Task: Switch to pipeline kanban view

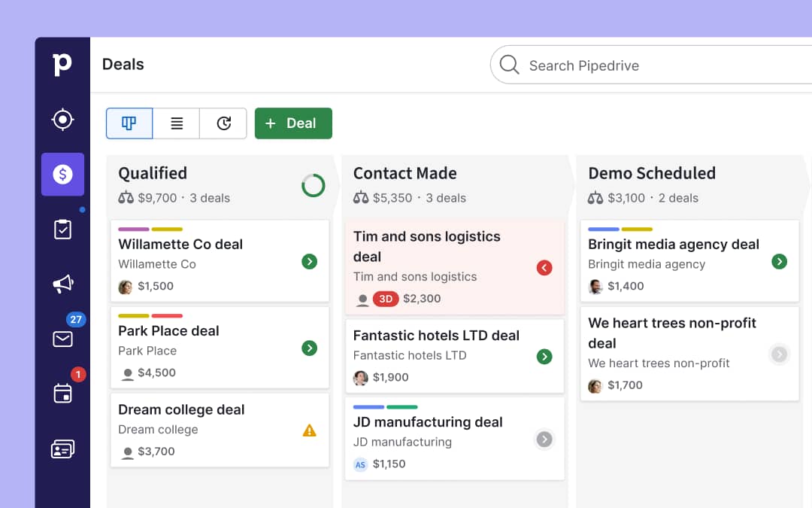Action: pos(129,123)
